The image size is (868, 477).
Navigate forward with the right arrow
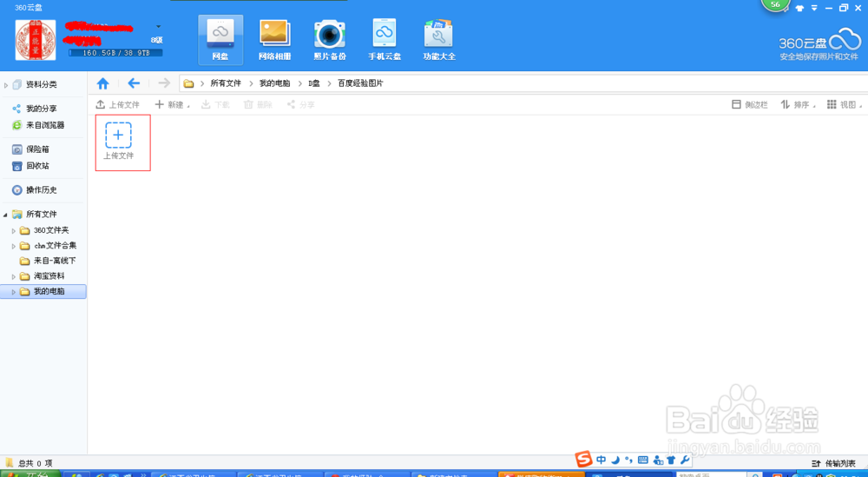(x=164, y=83)
